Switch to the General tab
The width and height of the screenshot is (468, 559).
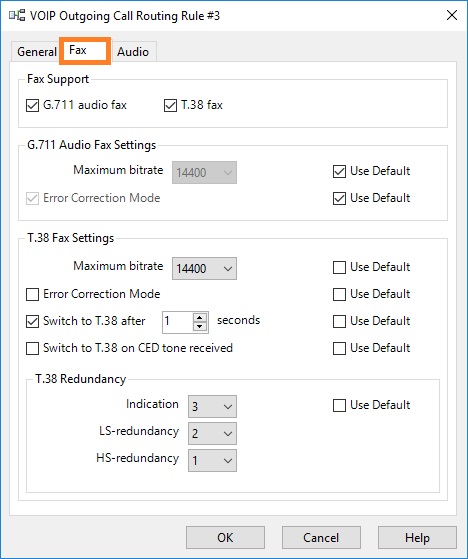tap(36, 52)
